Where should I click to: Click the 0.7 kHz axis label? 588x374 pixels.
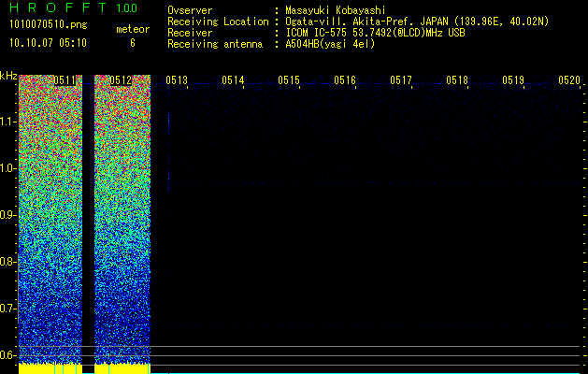click(x=7, y=309)
